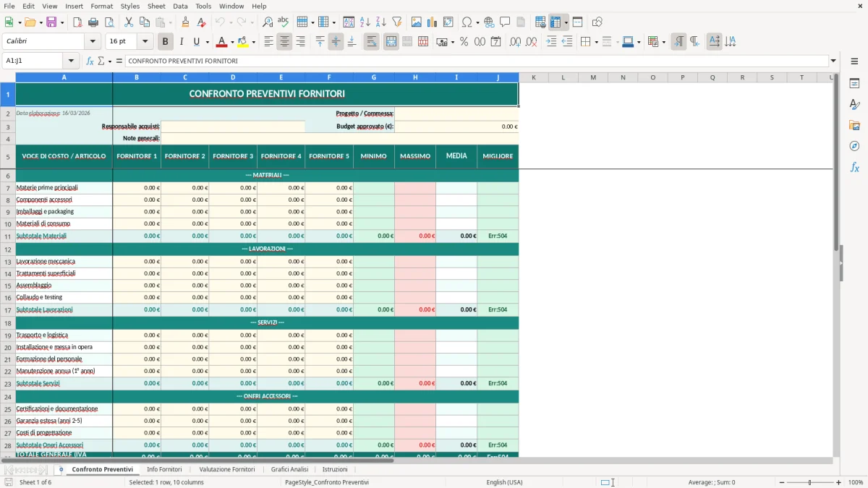Open the Data menu
Viewport: 868px width, 488px height.
click(180, 6)
